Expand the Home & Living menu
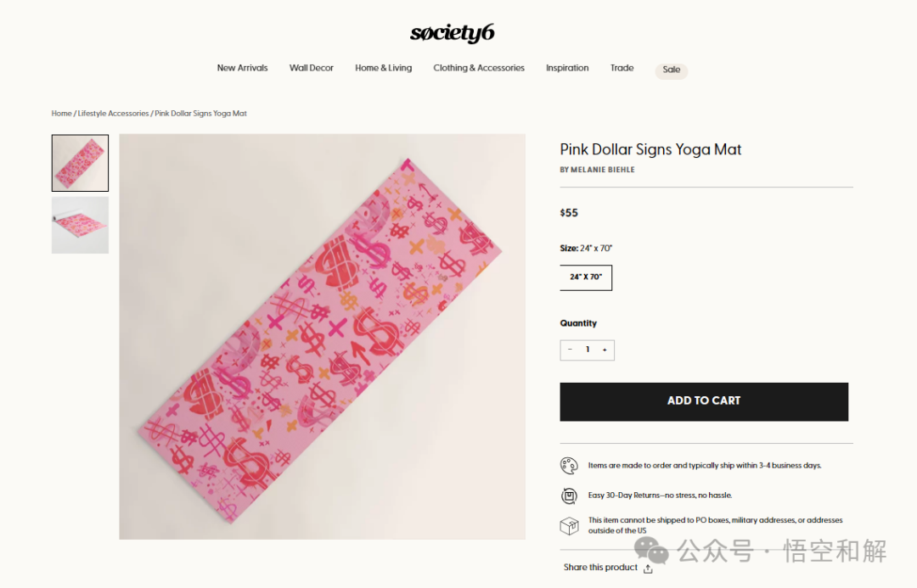The image size is (917, 588). [x=383, y=68]
